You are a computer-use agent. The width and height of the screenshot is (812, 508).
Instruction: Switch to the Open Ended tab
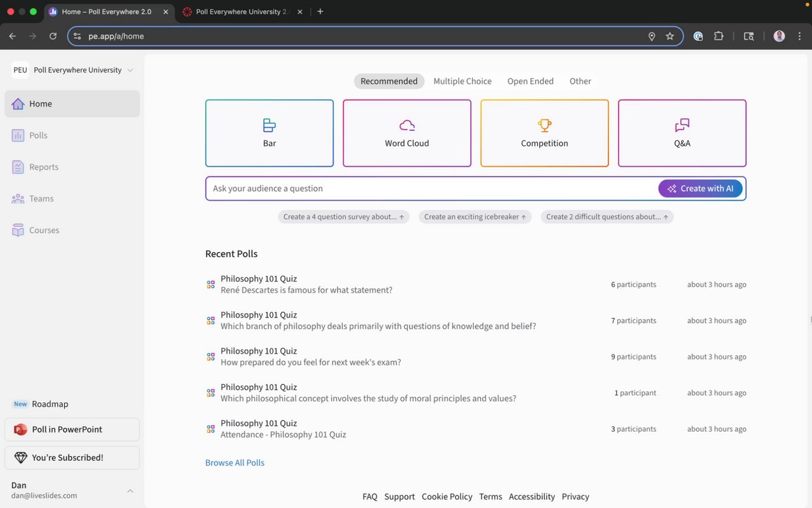click(x=530, y=81)
